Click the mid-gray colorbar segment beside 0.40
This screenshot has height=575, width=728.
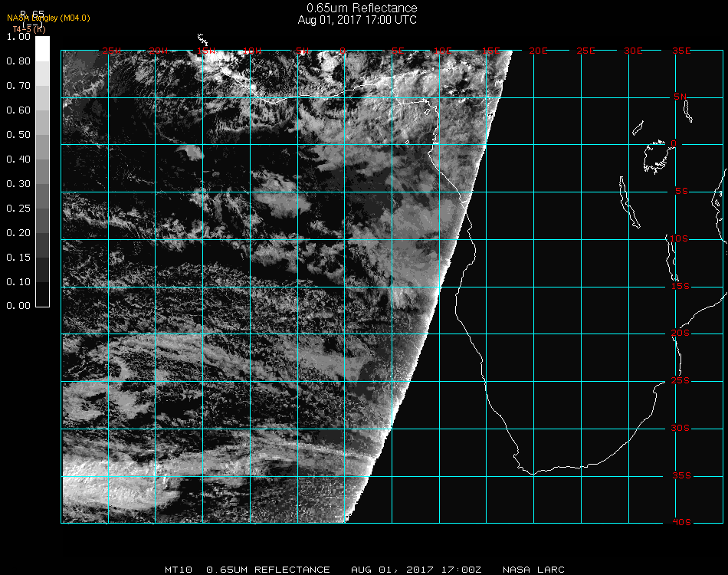click(42, 172)
